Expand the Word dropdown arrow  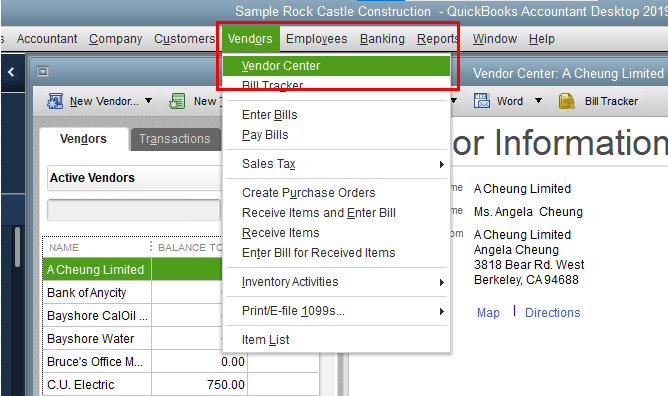point(538,101)
